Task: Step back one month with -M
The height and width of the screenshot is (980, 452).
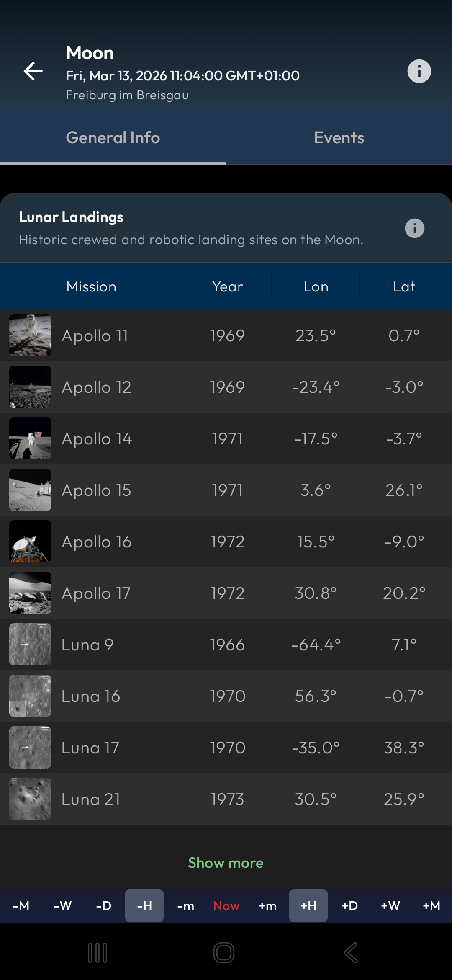Action: (21, 905)
